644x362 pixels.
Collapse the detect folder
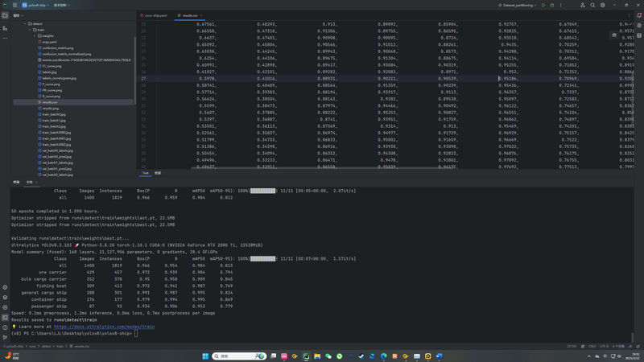[25, 24]
